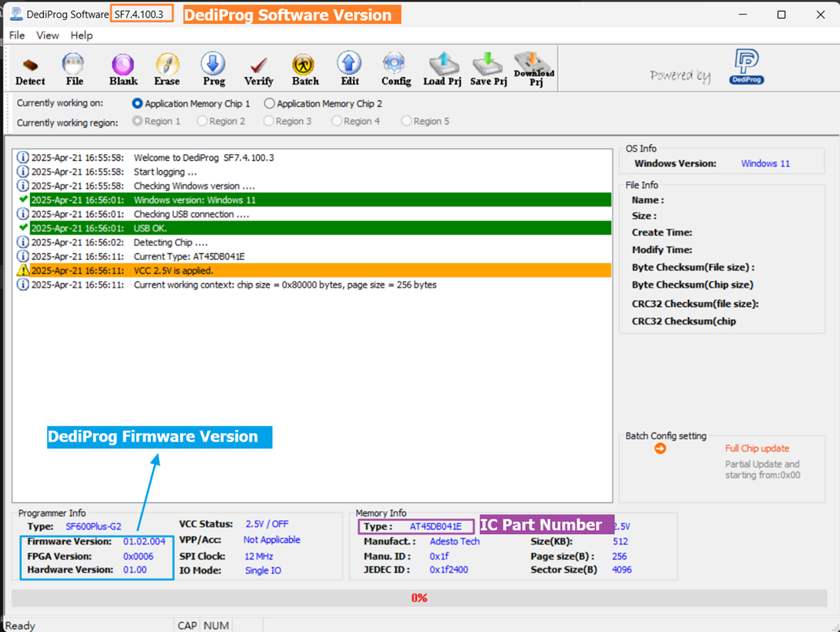Click the Windows 11 OS version value

point(765,164)
